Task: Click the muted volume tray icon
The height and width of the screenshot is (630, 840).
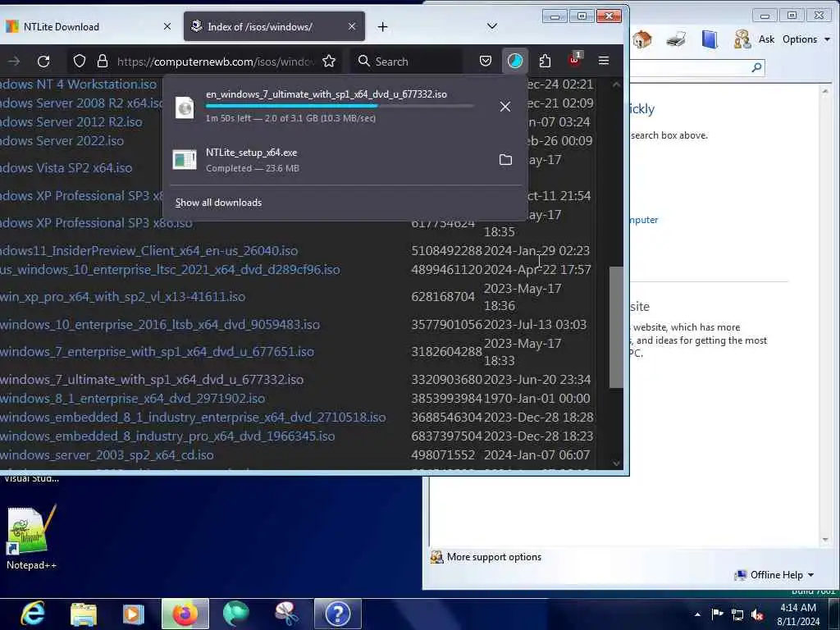Action: tap(757, 614)
